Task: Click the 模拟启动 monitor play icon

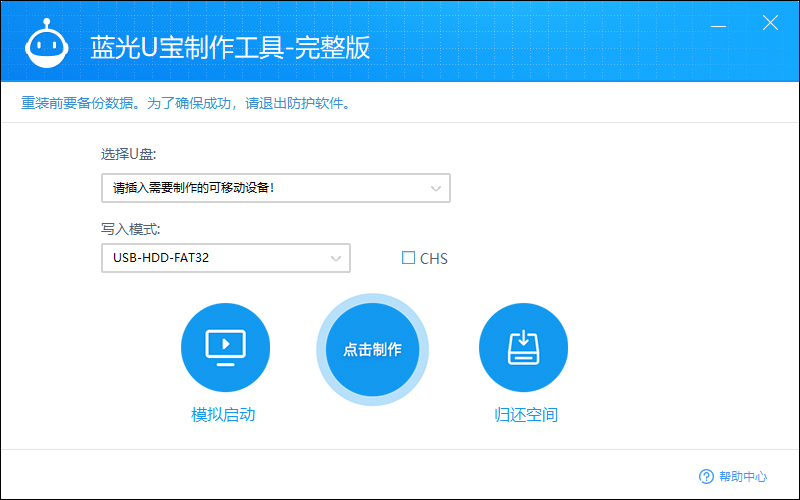Action: point(226,347)
